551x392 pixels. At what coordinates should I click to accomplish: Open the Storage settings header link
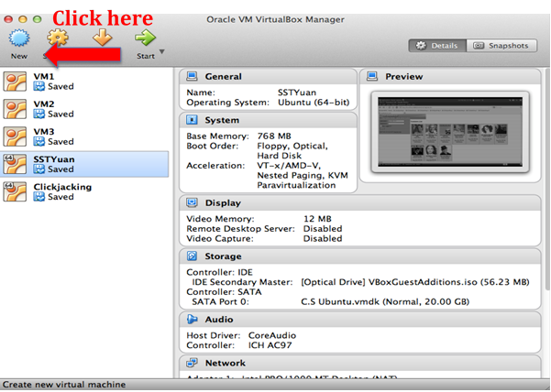click(x=223, y=256)
